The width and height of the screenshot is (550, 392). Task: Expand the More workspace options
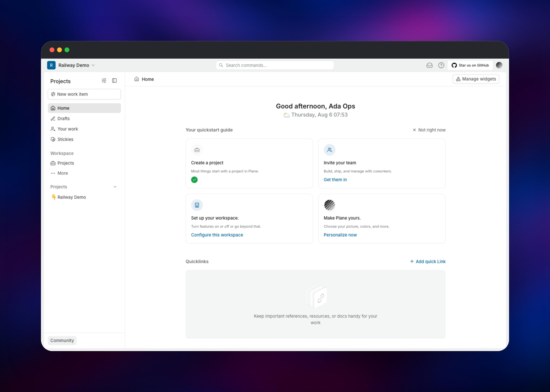(x=84, y=173)
